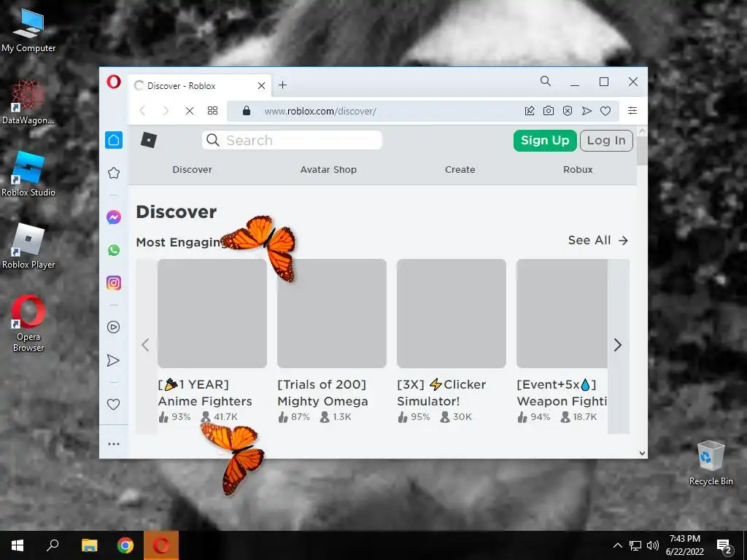Click the edit page icon in address bar
The image size is (747, 560).
coord(530,111)
